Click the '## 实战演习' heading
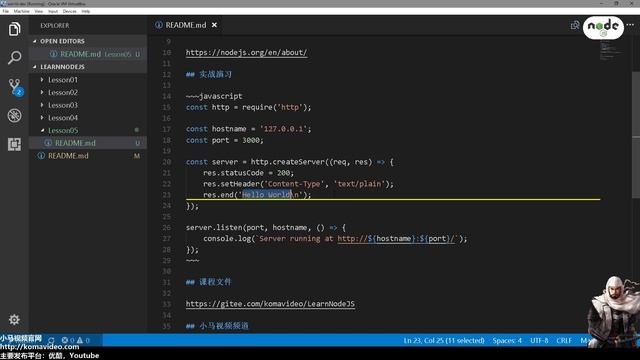This screenshot has width=640, height=360. click(x=209, y=74)
